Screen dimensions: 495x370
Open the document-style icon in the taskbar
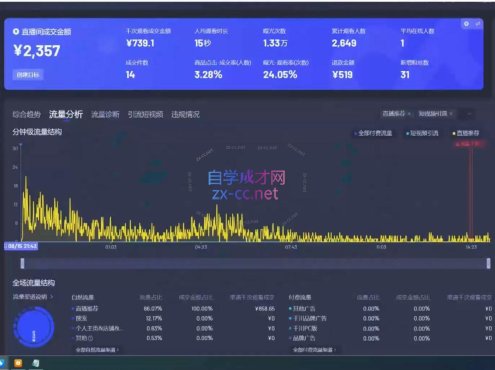(x=36, y=363)
